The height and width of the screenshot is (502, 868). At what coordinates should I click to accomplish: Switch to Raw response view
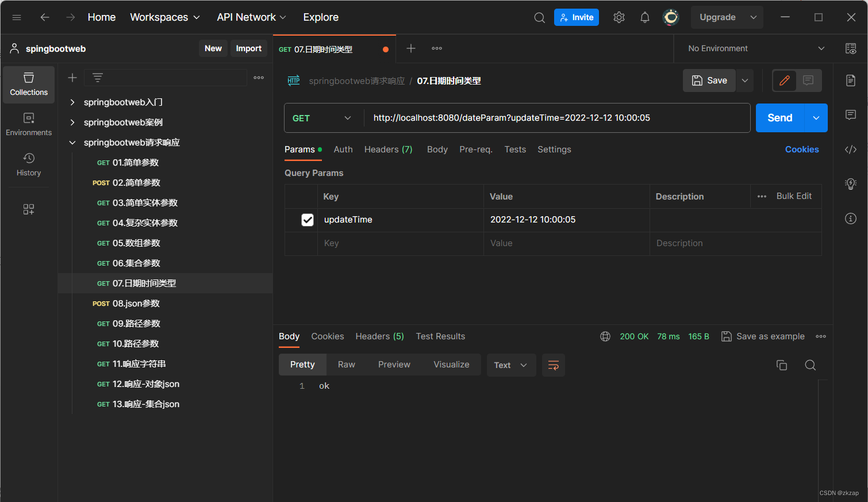(x=347, y=365)
